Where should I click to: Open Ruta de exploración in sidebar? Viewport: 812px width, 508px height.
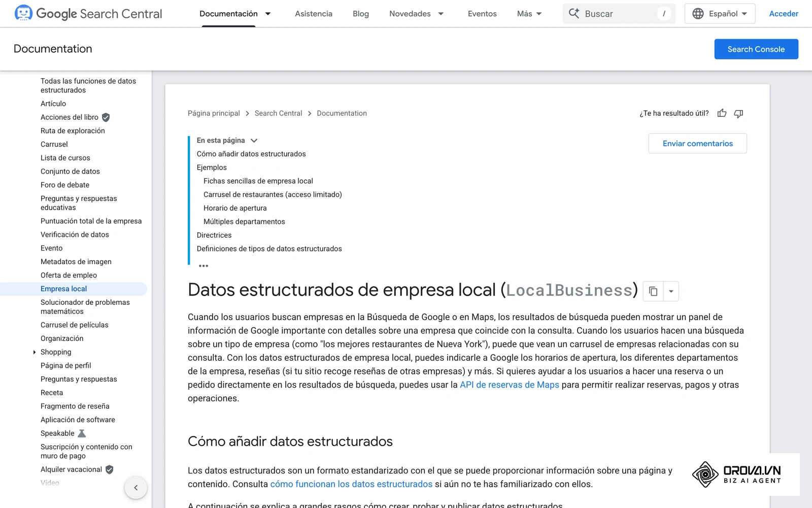[x=73, y=131]
